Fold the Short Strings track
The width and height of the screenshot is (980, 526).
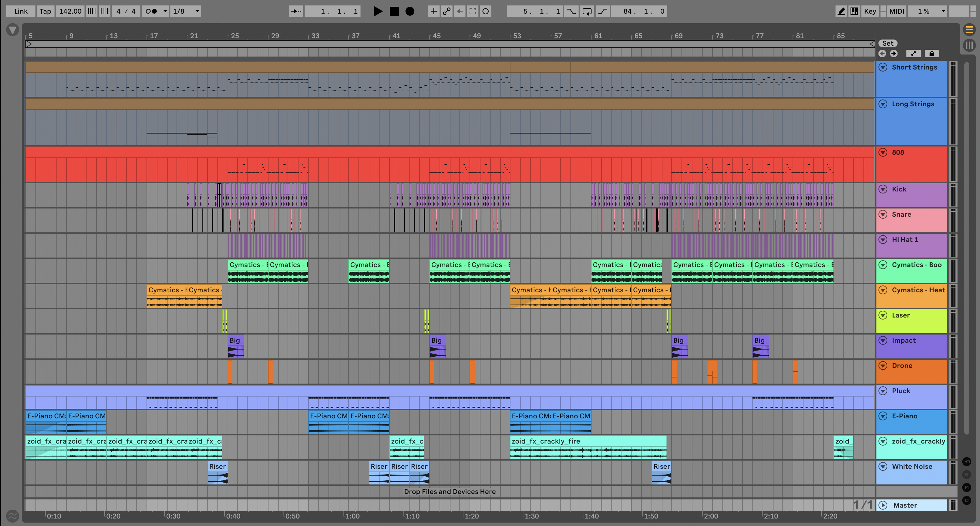(x=883, y=67)
